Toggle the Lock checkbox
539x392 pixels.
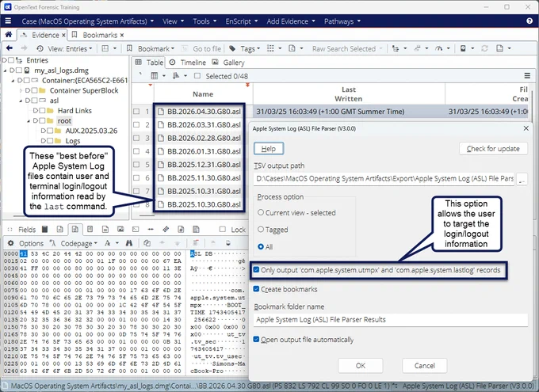pos(223,229)
